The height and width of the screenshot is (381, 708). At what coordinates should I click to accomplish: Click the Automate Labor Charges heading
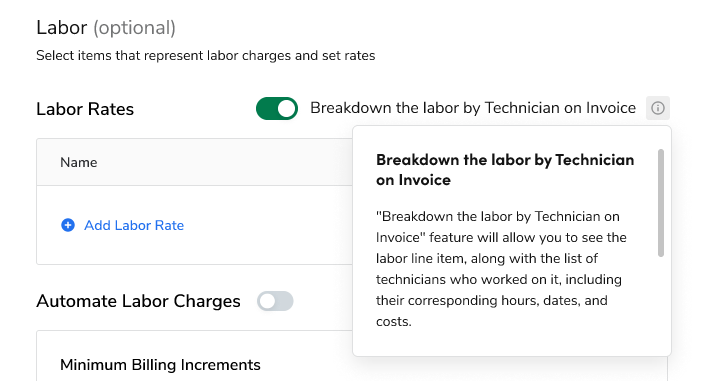[138, 301]
